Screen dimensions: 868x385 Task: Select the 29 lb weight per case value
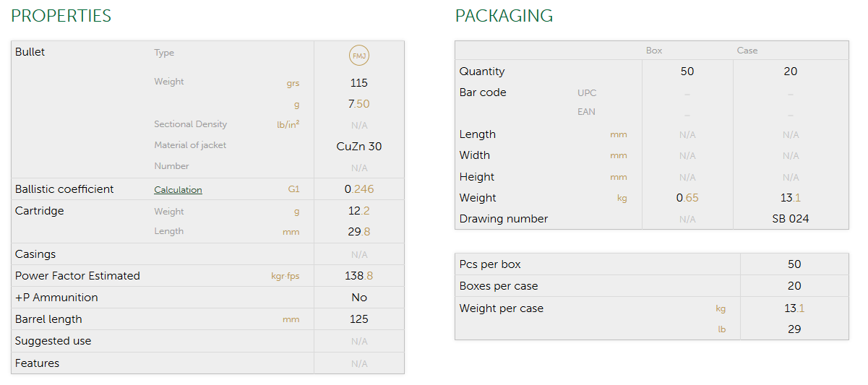click(794, 329)
